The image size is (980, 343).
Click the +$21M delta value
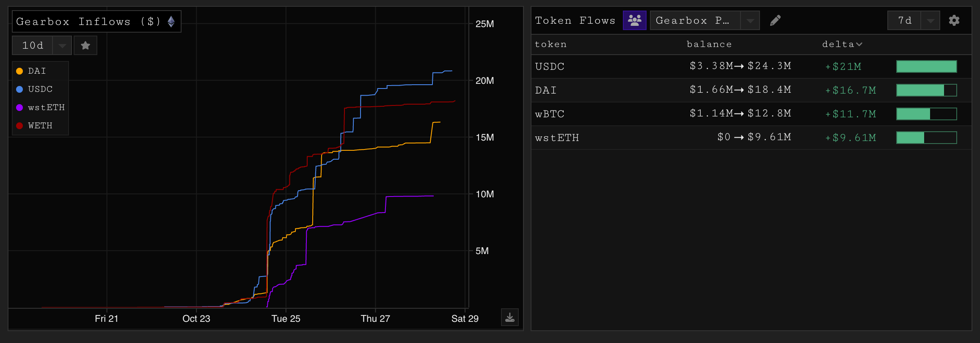point(843,66)
